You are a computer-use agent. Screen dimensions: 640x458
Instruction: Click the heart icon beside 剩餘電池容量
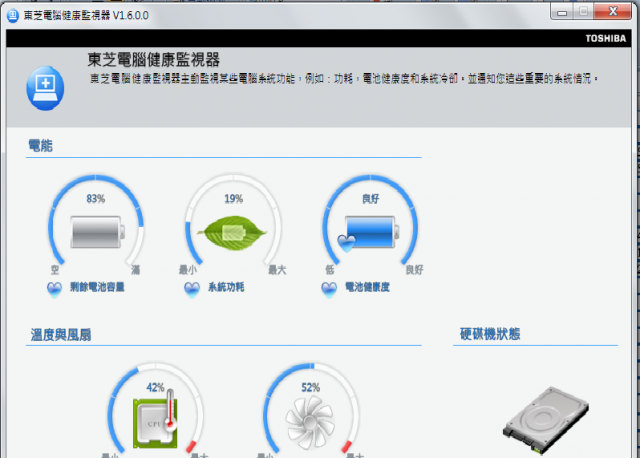(x=54, y=289)
